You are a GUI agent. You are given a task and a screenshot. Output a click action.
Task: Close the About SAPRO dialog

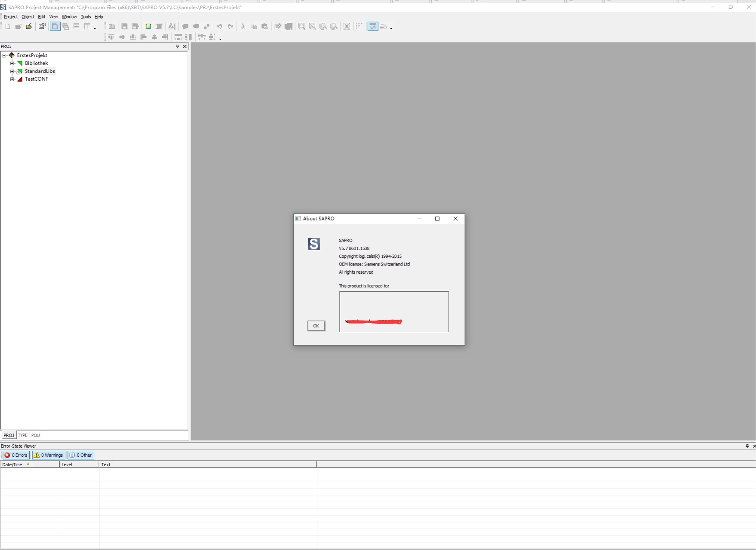[455, 219]
